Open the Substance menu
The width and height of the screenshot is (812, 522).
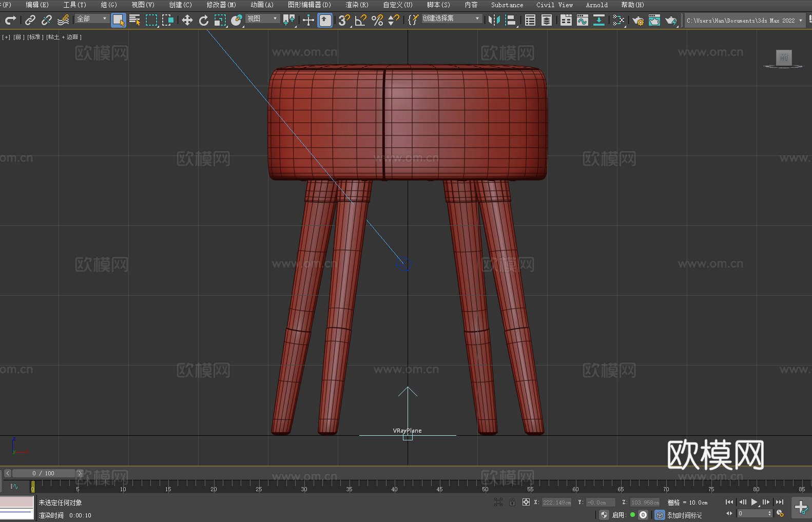click(507, 5)
